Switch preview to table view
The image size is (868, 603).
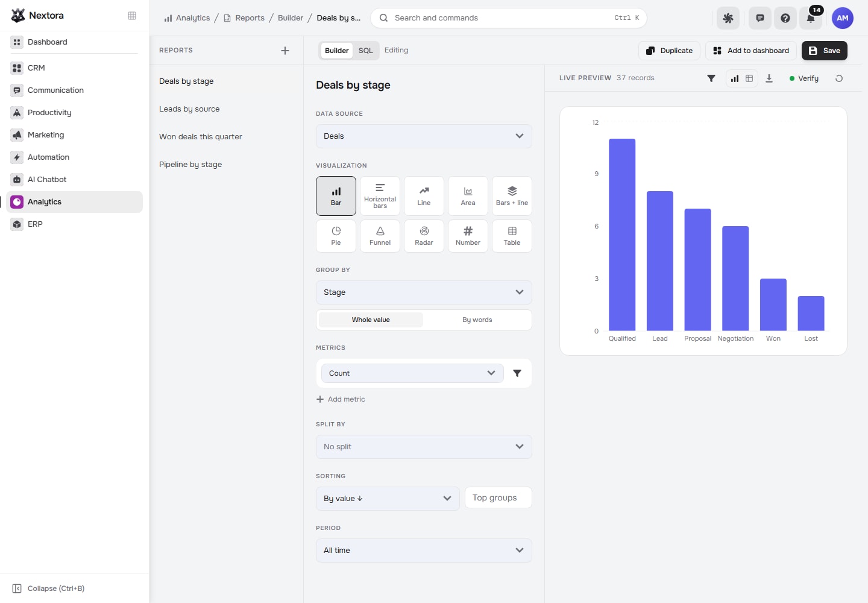[749, 78]
